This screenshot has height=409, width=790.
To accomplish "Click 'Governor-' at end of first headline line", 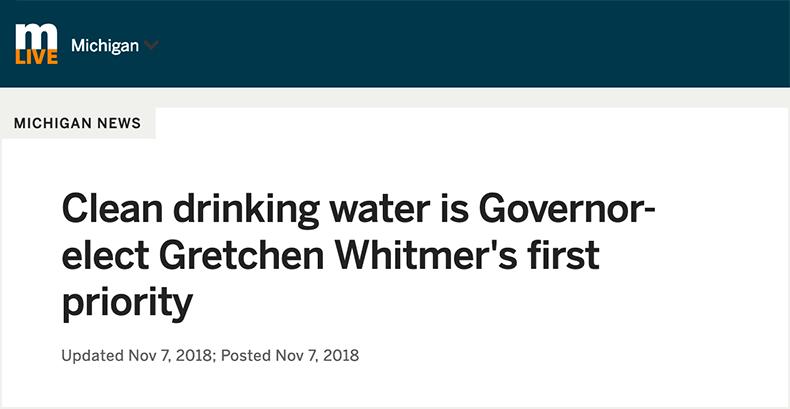I will 567,209.
